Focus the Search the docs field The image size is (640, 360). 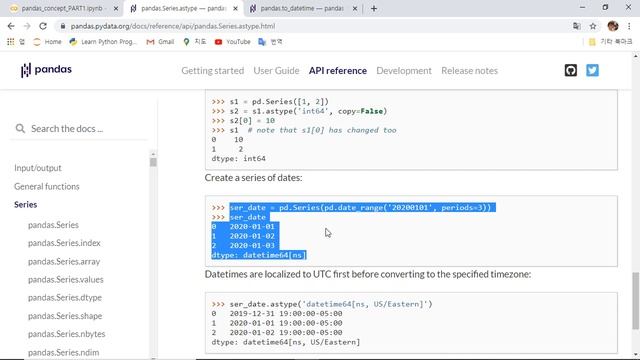click(x=80, y=129)
